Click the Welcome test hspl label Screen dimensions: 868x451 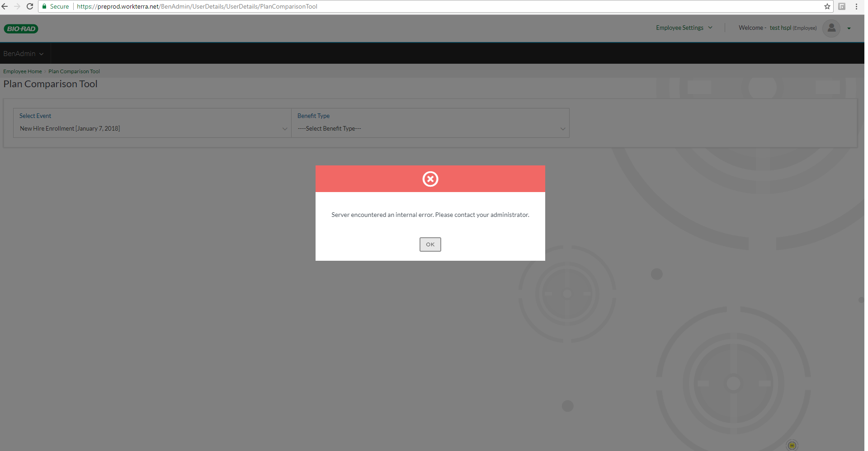[x=778, y=28]
